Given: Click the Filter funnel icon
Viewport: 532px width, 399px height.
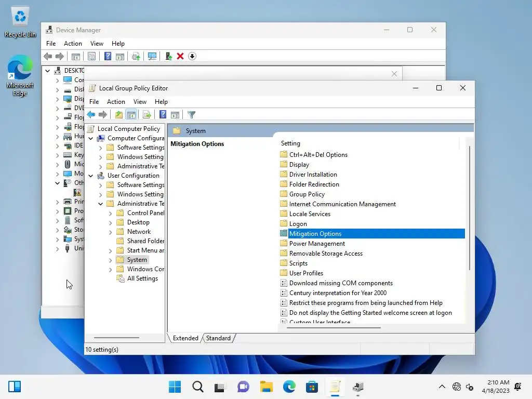Looking at the screenshot, I should (191, 115).
